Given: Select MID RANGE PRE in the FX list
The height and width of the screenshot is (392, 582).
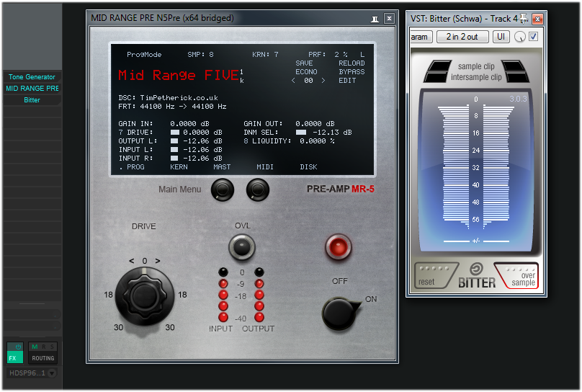Looking at the screenshot, I should coord(32,89).
